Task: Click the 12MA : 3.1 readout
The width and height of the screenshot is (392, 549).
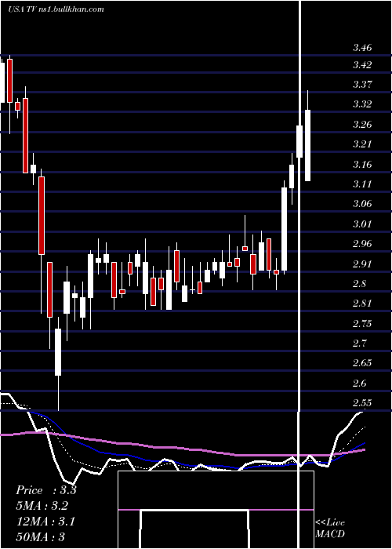Action: (x=45, y=522)
